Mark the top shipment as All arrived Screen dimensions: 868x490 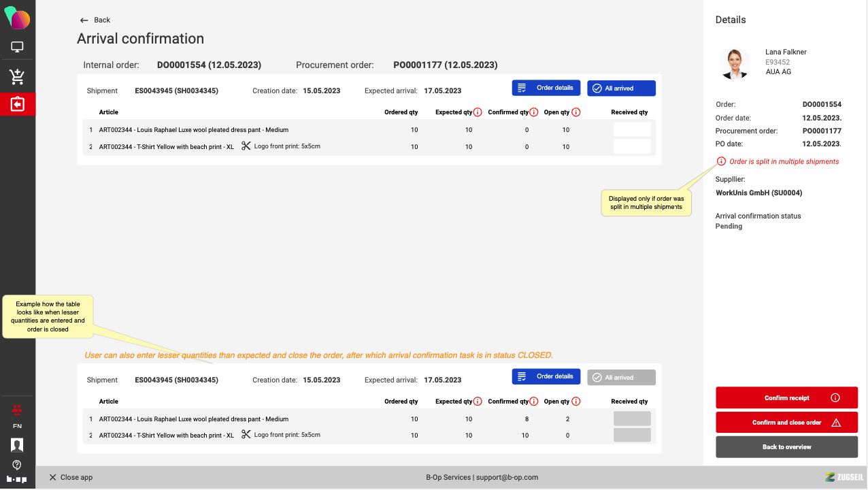[621, 88]
